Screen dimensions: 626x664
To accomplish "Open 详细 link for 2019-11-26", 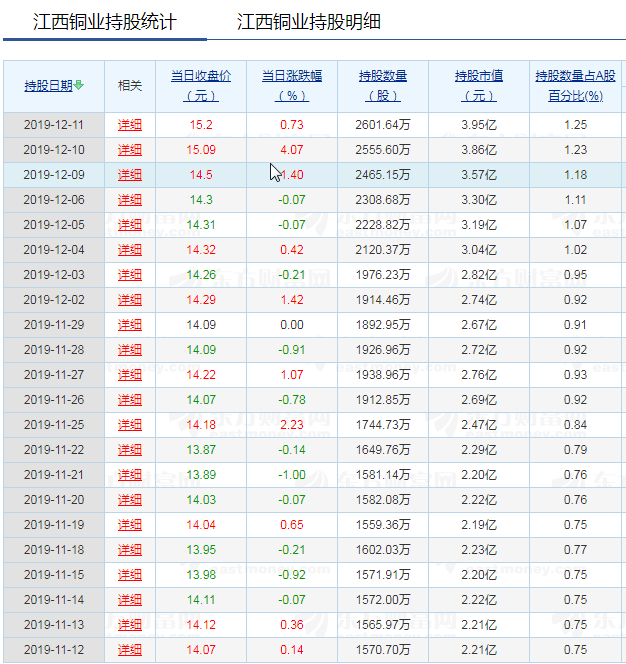I will pos(130,400).
